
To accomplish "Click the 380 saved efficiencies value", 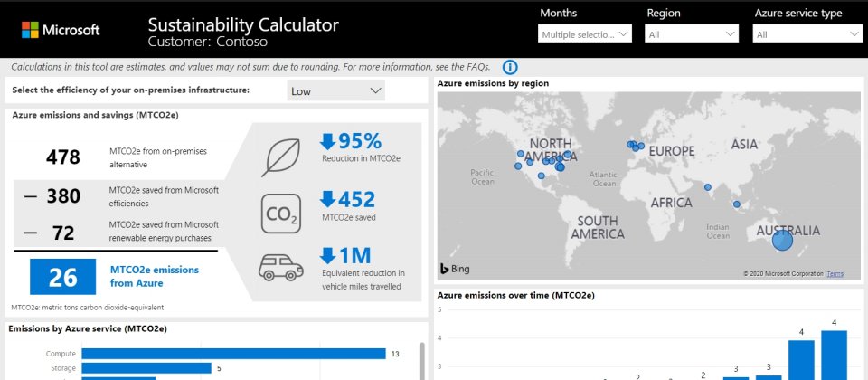I will click(x=63, y=196).
